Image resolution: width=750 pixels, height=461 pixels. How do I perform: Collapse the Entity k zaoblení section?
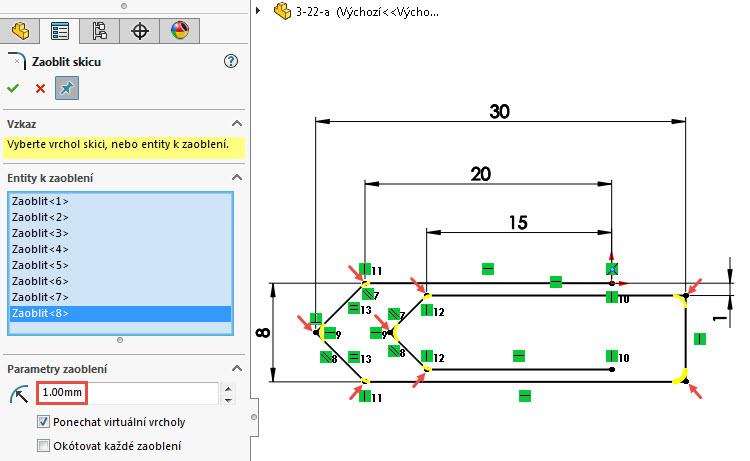pyautogui.click(x=237, y=178)
